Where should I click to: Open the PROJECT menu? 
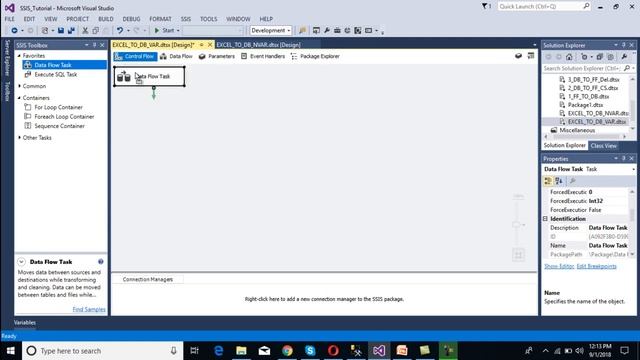78,19
